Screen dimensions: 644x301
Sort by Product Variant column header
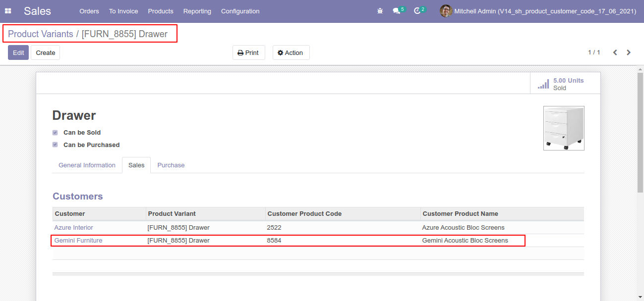click(206, 214)
